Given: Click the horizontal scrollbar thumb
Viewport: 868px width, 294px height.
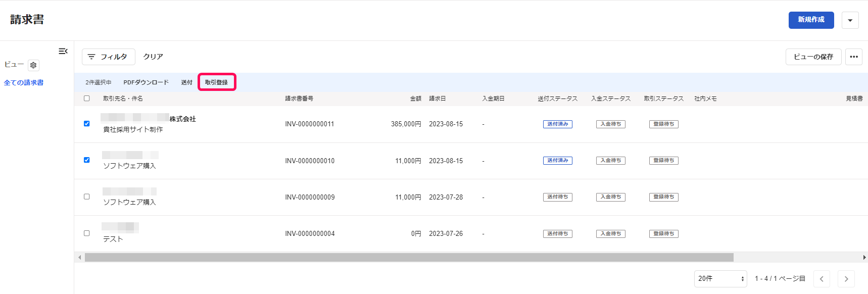Looking at the screenshot, I should point(409,258).
